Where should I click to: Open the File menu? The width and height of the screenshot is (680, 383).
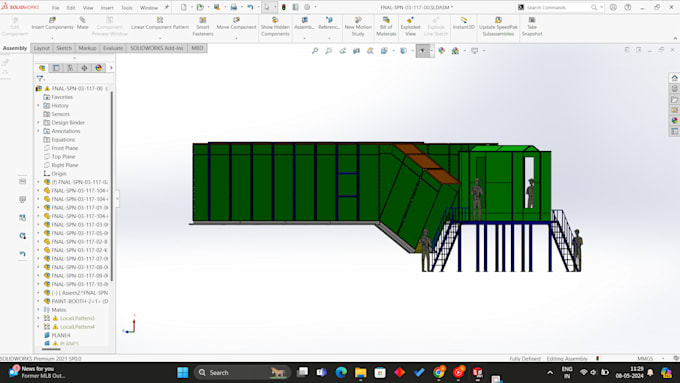point(56,8)
